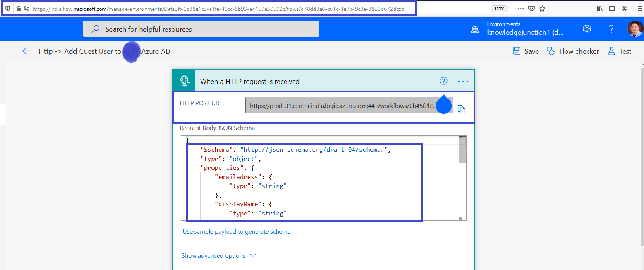Click the flow title Http -> Add Guest User
644x270 pixels.
[x=104, y=51]
